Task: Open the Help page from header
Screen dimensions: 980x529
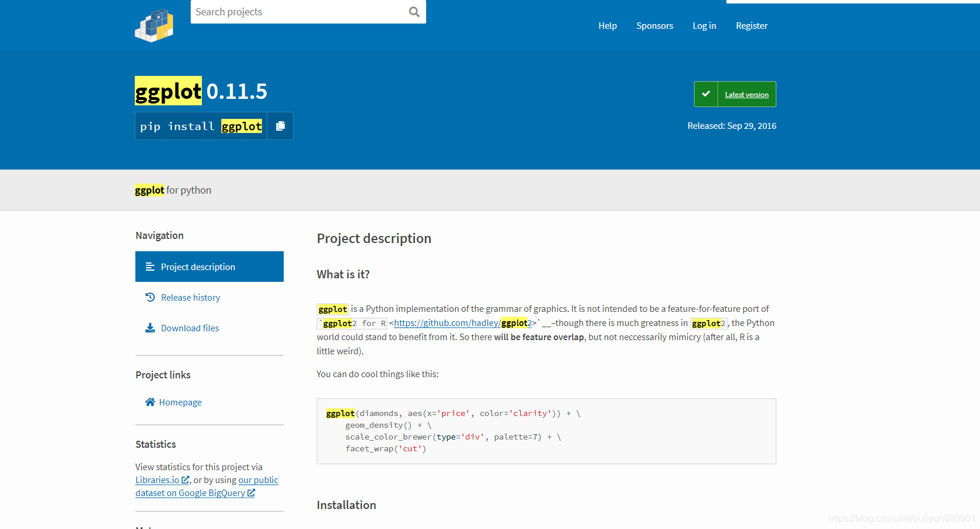Action: tap(607, 26)
